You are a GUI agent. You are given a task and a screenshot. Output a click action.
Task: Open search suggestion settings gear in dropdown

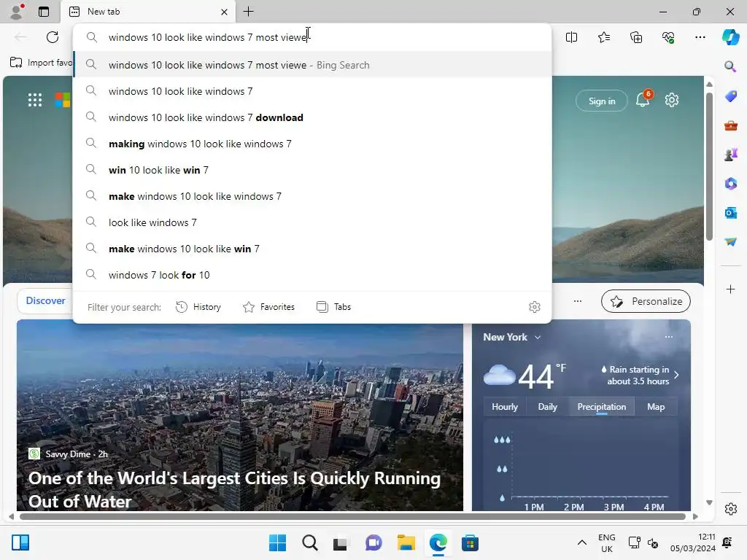click(x=535, y=307)
